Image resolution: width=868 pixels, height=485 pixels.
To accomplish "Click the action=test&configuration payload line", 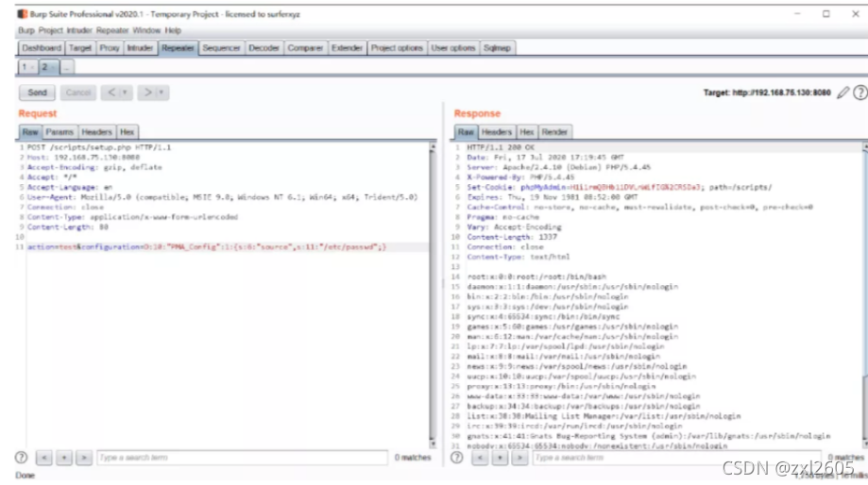I will coord(207,247).
